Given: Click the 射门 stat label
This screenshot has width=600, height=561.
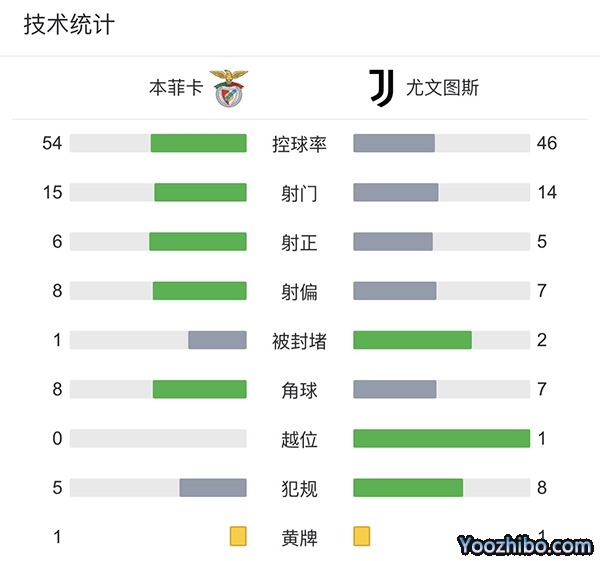Looking at the screenshot, I should click(x=300, y=193).
